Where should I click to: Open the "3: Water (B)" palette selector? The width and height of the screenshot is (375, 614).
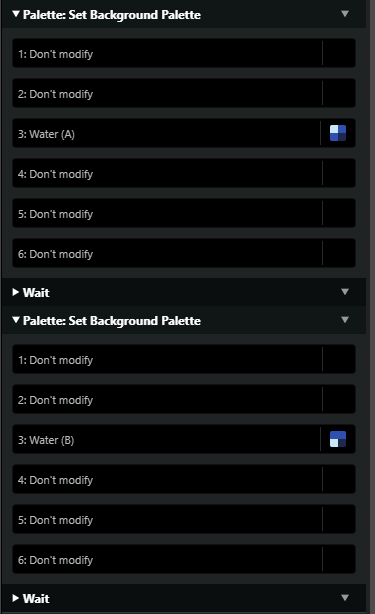(x=184, y=439)
